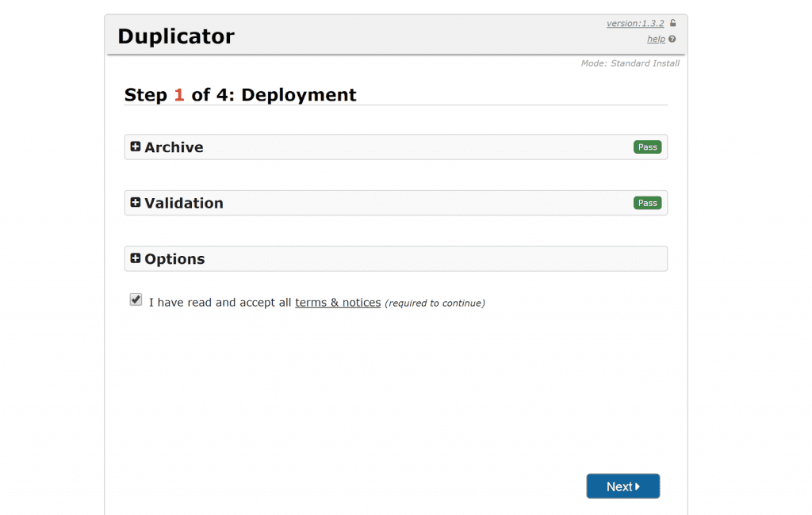812x515 pixels.
Task: Click the Step 1 of 4: Deployment heading
Action: pyautogui.click(x=239, y=94)
